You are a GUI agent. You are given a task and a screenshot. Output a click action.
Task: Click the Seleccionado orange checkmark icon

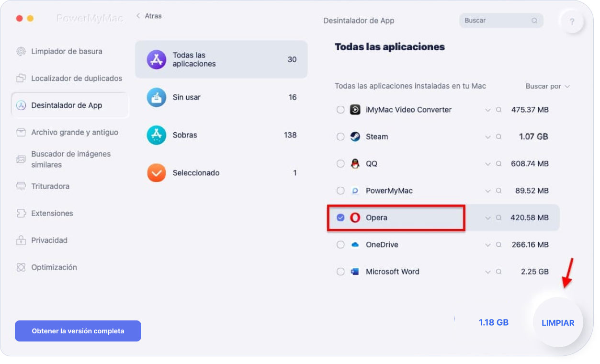click(157, 173)
